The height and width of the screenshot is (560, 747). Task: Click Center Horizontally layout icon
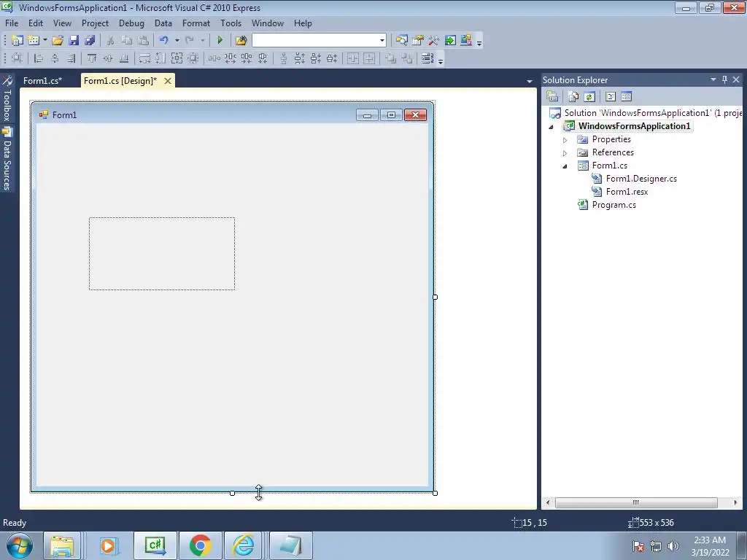pyautogui.click(x=353, y=58)
